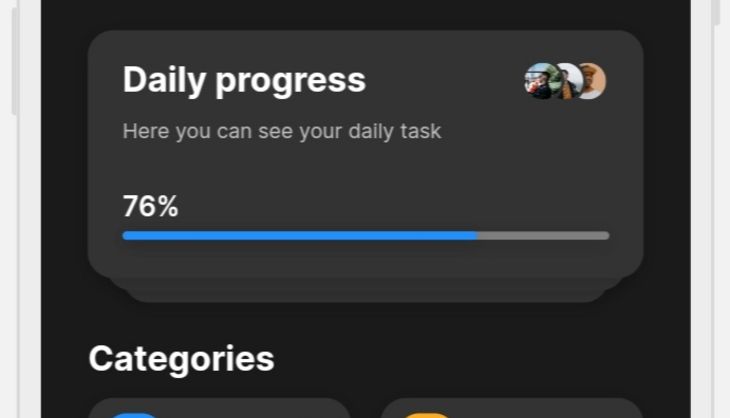Open the rightmost orange-toned avatar profile

[595, 81]
